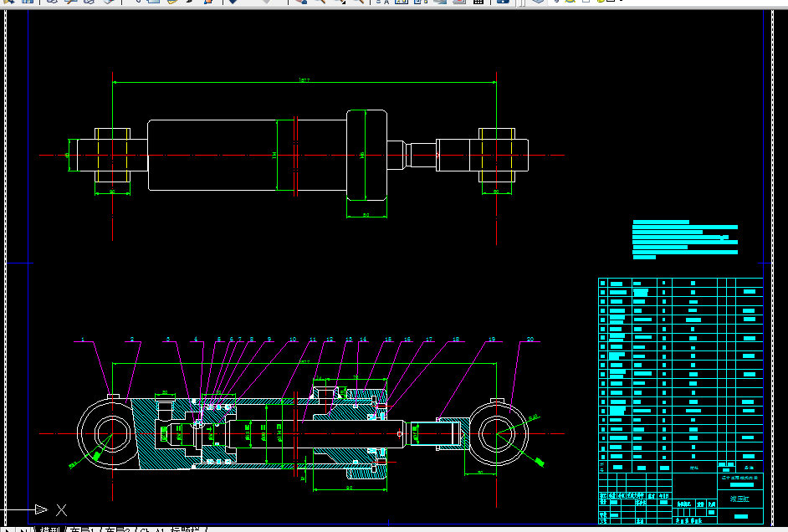Select the 90 dimension under the section-view gland
Viewport: 788px width, 532px height.
pos(350,488)
